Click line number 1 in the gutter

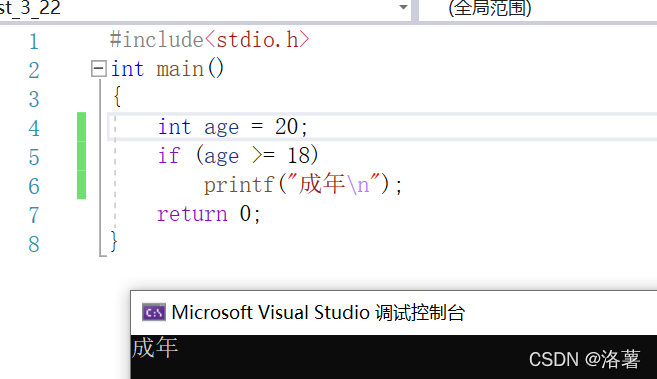34,42
